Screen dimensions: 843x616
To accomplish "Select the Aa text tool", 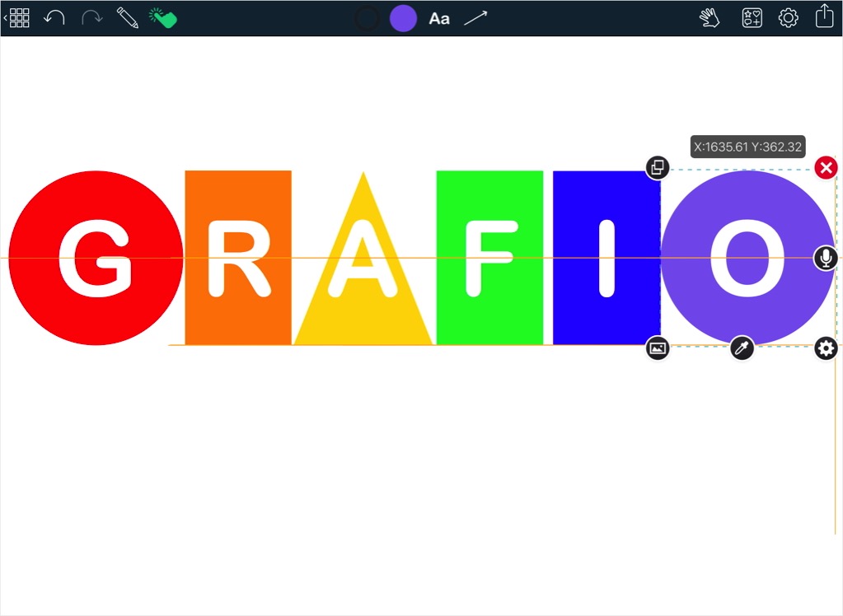I will coord(439,19).
